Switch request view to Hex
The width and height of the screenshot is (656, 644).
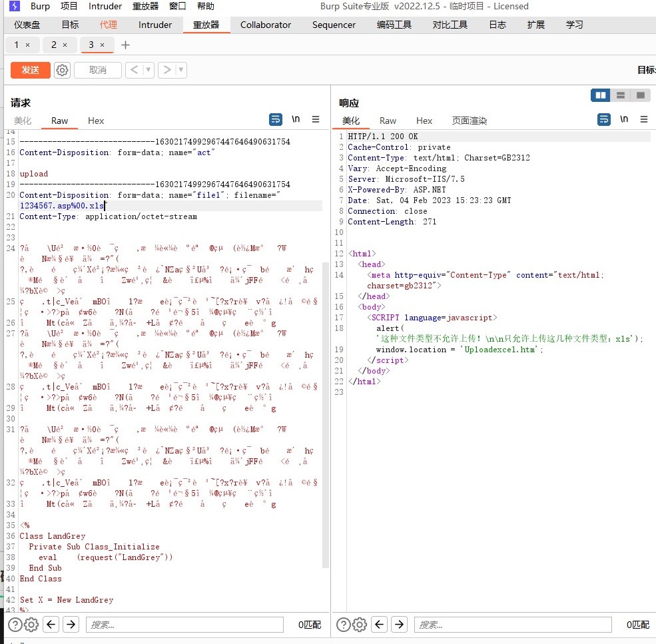(x=96, y=121)
